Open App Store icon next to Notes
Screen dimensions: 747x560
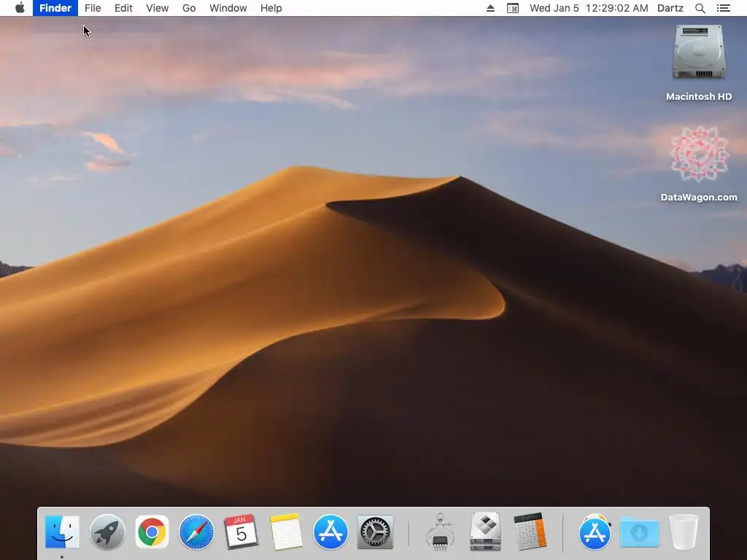click(330, 532)
